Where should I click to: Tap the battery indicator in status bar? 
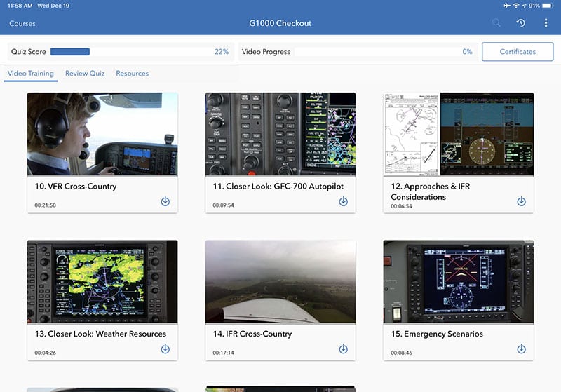pos(548,6)
